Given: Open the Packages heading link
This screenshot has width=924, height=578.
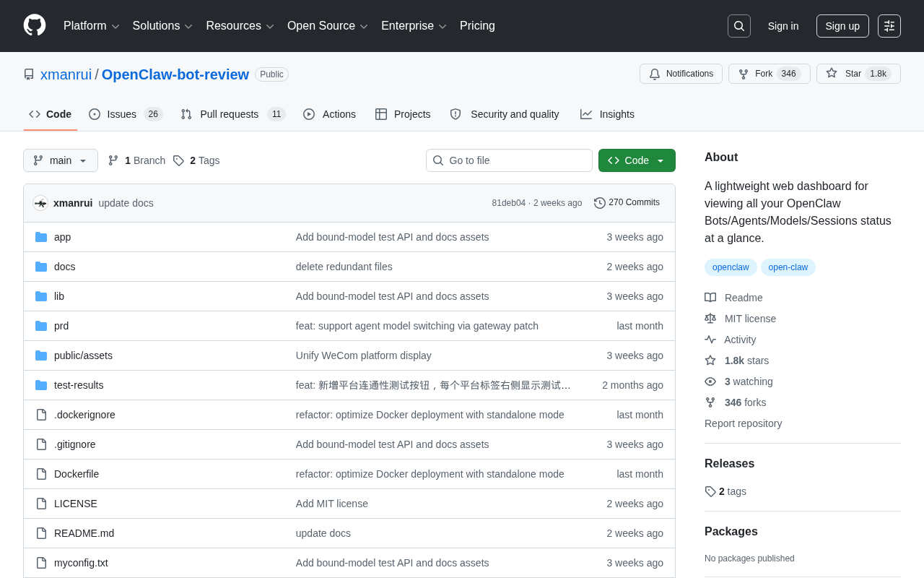Looking at the screenshot, I should [x=731, y=532].
